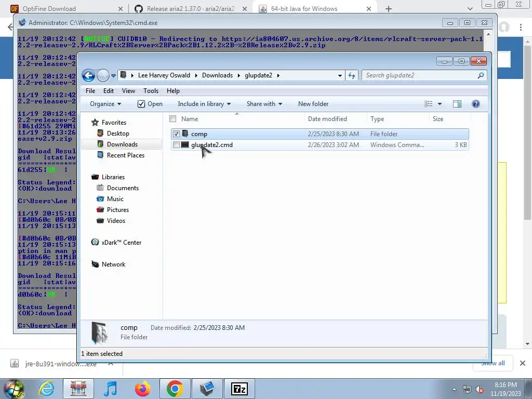This screenshot has height=399, width=532.
Task: Click Lee Harvey Oswald in the breadcrumb
Action: [x=164, y=75]
